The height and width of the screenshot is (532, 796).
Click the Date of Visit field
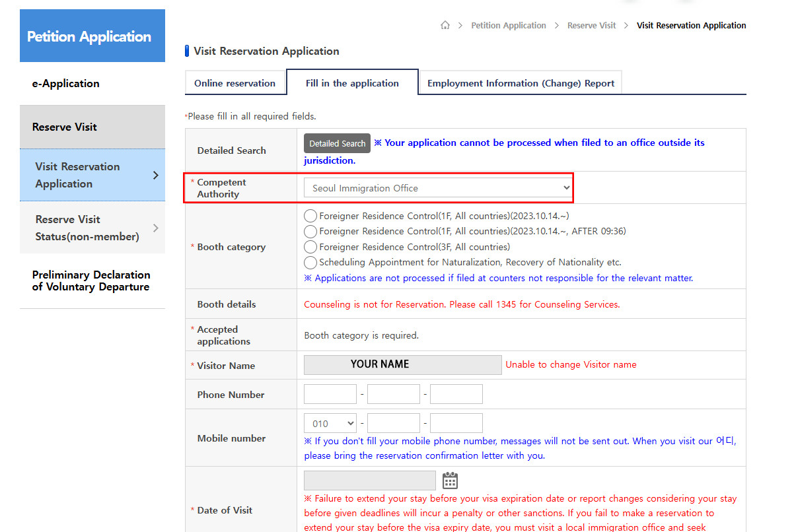click(369, 480)
